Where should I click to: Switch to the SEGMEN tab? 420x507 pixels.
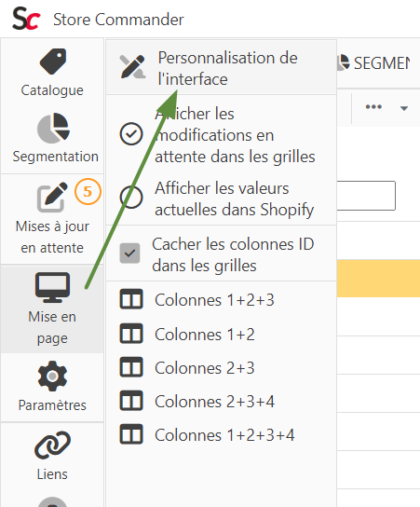[x=374, y=63]
